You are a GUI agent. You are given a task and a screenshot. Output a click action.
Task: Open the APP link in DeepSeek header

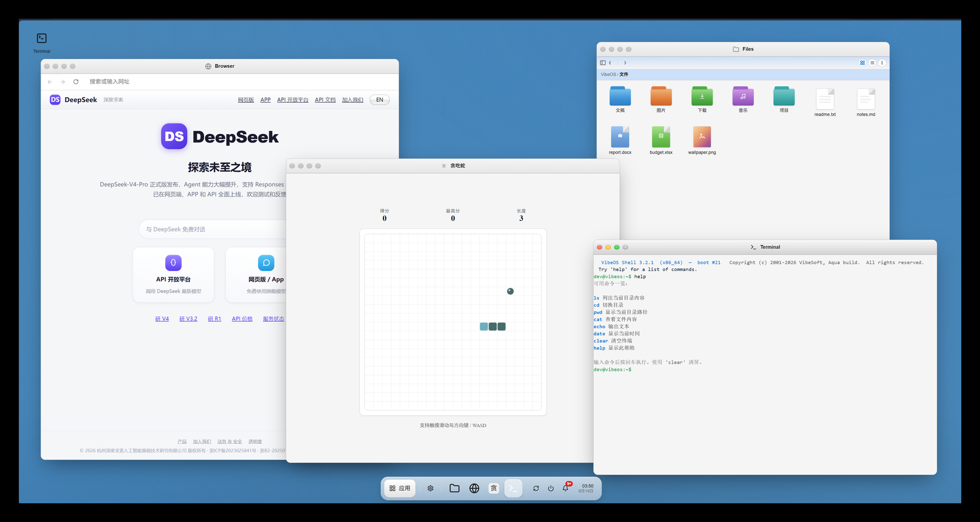click(x=265, y=100)
